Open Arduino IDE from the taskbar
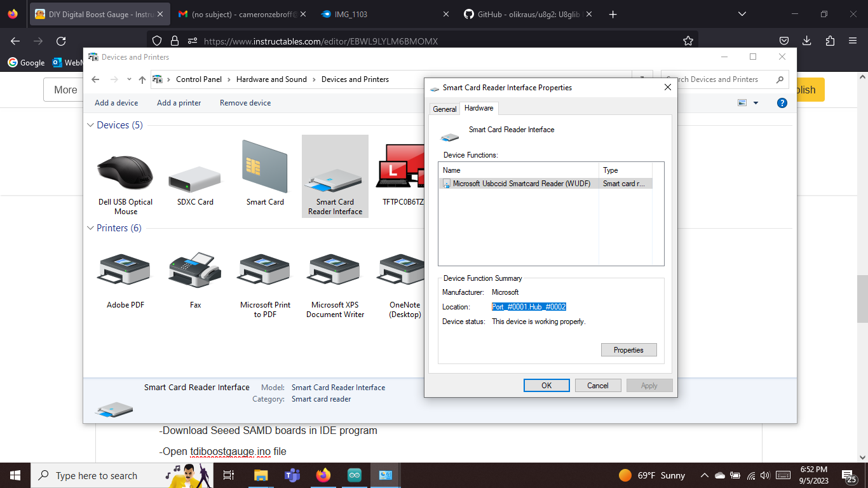This screenshot has height=488, width=868. click(x=355, y=475)
